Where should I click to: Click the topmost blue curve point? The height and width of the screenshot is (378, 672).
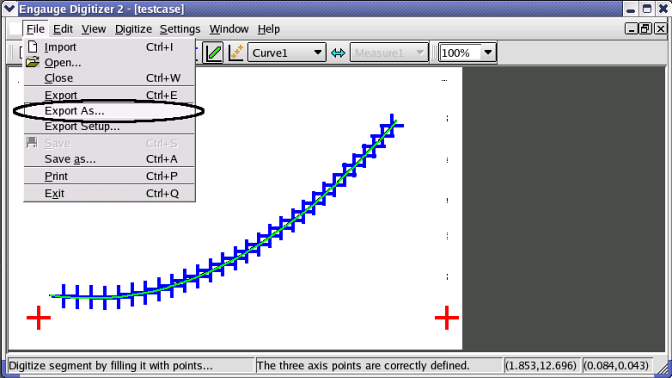tap(392, 125)
